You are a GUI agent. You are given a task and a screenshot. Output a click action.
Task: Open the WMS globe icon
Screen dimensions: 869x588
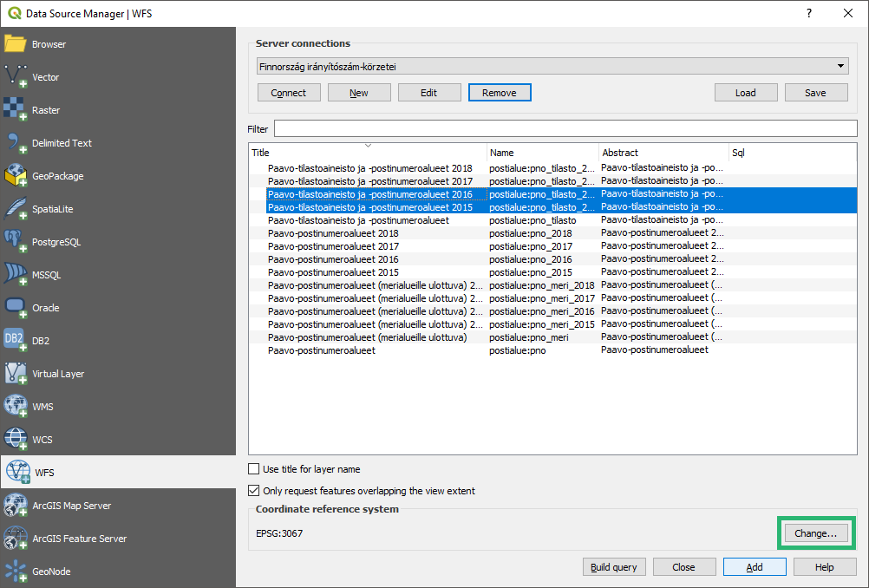(x=15, y=406)
